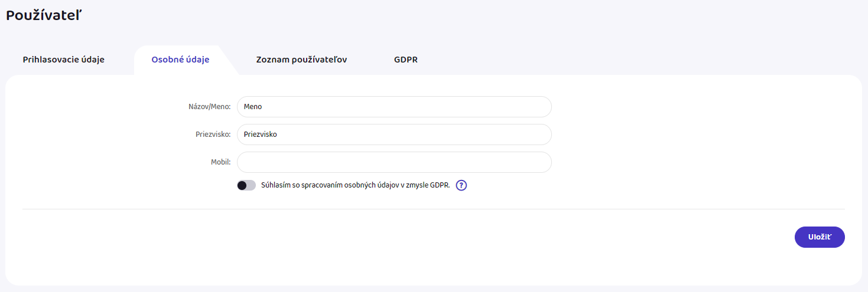868x292 pixels.
Task: Enable the GDPR personal data consent toggle
Action: click(x=246, y=185)
